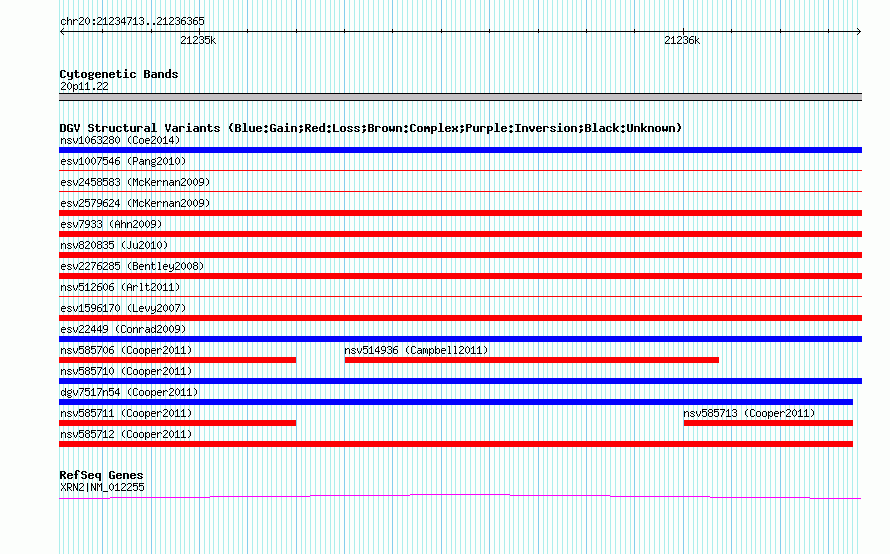Select the magenta XRN2 gene line
Viewport: 890px width, 554px height.
[x=460, y=497]
